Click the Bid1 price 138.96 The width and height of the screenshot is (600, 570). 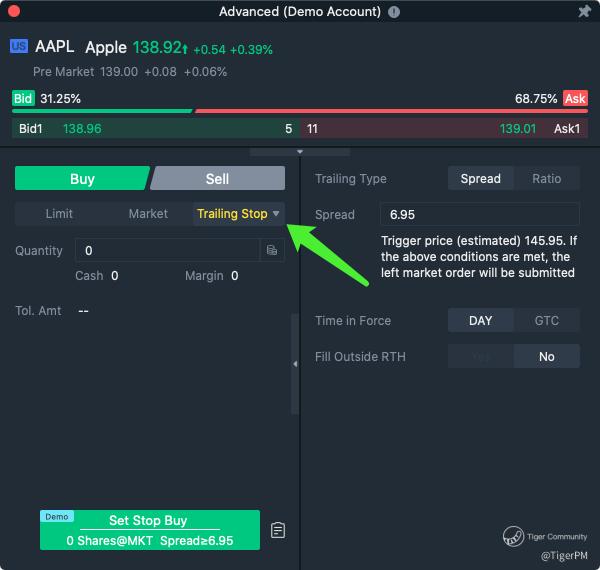[x=82, y=129]
